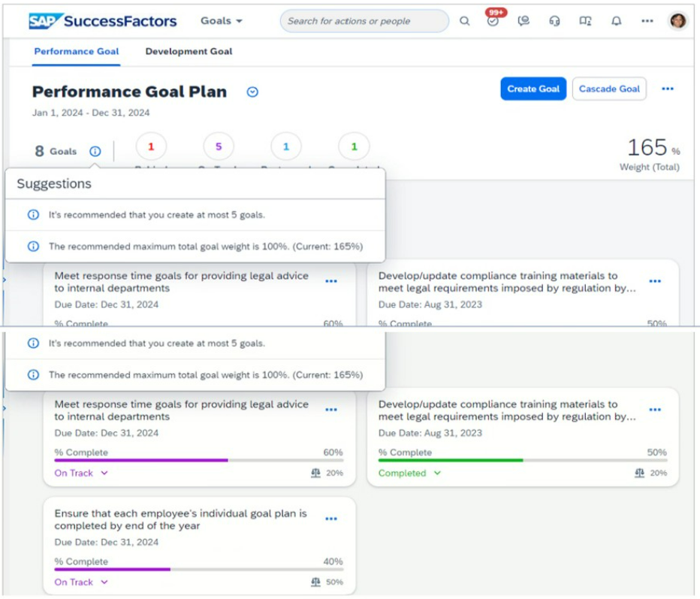Click the Create Goal button
Viewport: 700px width, 599px height.
tap(533, 89)
